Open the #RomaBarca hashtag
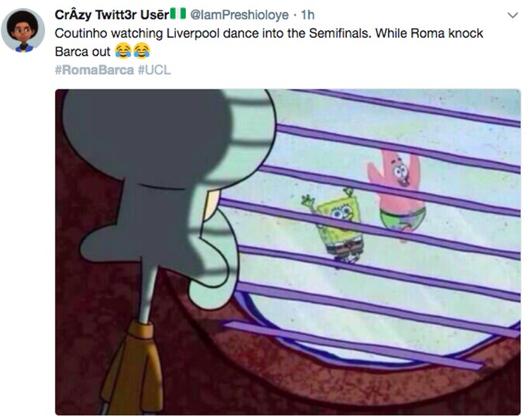 pos(94,70)
